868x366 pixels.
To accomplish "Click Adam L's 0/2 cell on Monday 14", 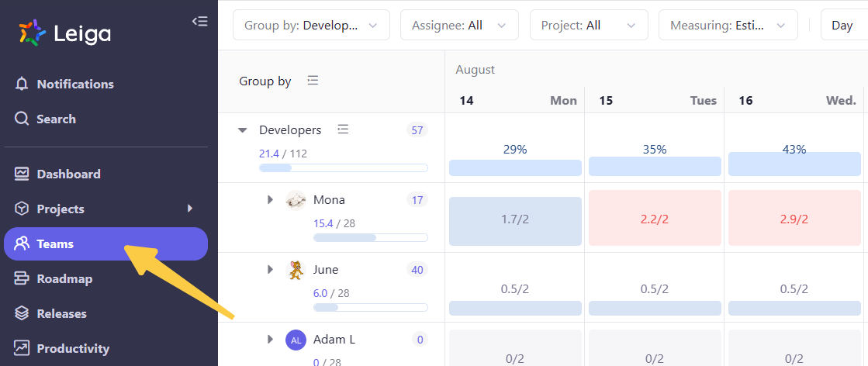I will coord(515,348).
